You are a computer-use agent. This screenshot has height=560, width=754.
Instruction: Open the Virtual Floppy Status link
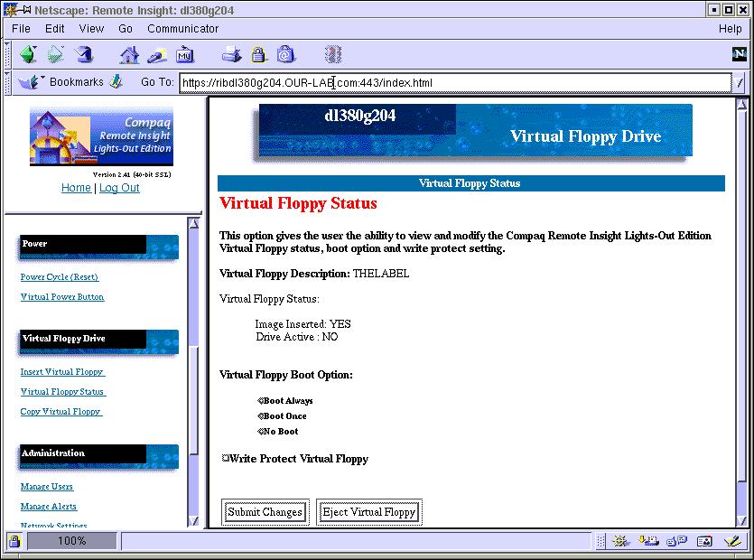coord(62,392)
